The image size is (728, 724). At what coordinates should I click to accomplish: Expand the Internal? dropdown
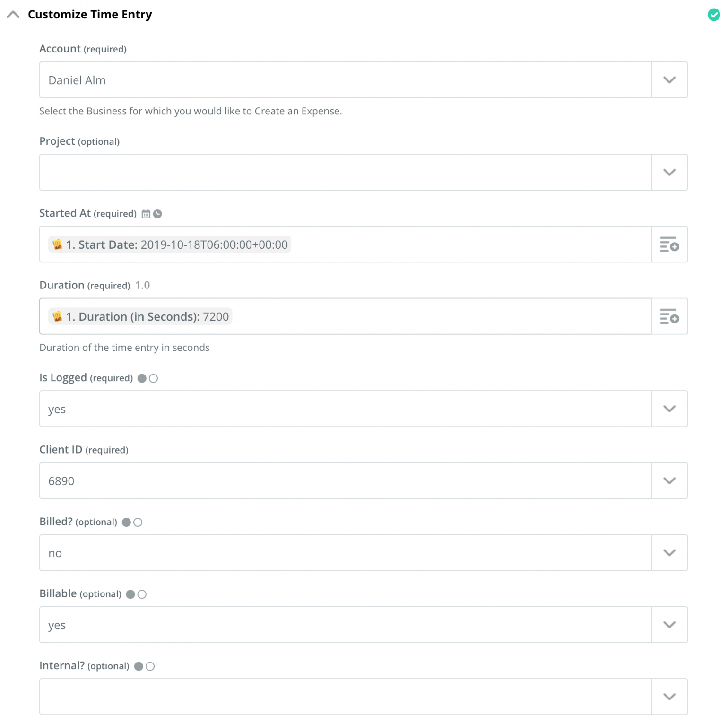point(669,696)
